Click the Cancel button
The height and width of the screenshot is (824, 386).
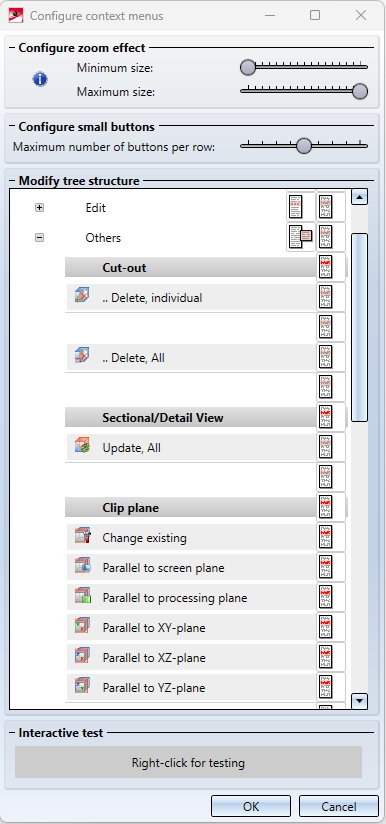click(x=339, y=807)
